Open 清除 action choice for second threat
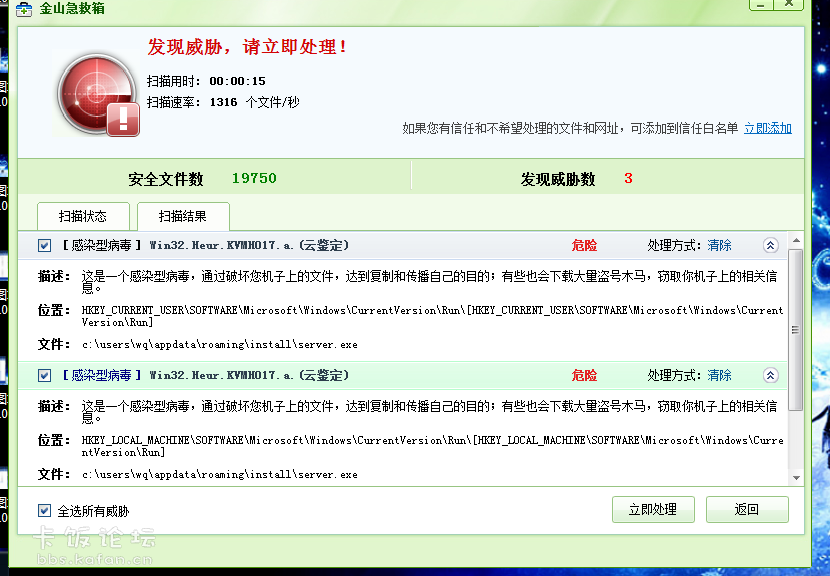Viewport: 830px width, 576px height. pyautogui.click(x=719, y=376)
